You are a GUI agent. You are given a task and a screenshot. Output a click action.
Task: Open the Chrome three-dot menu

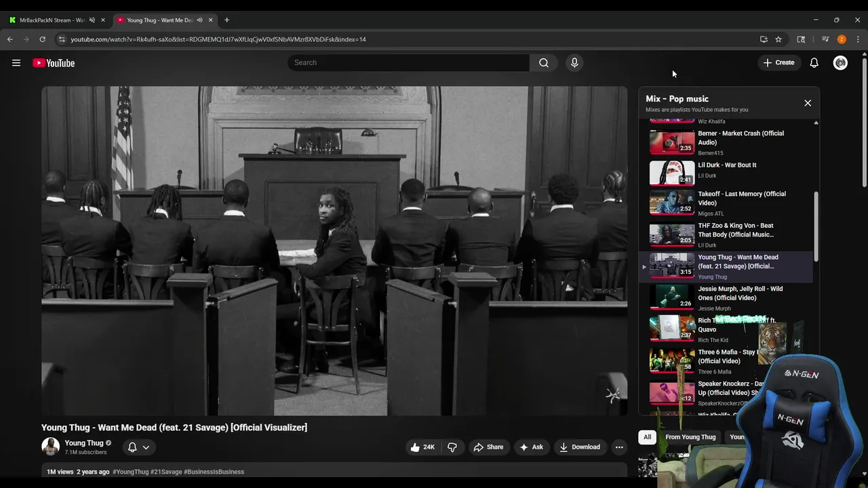(x=858, y=39)
